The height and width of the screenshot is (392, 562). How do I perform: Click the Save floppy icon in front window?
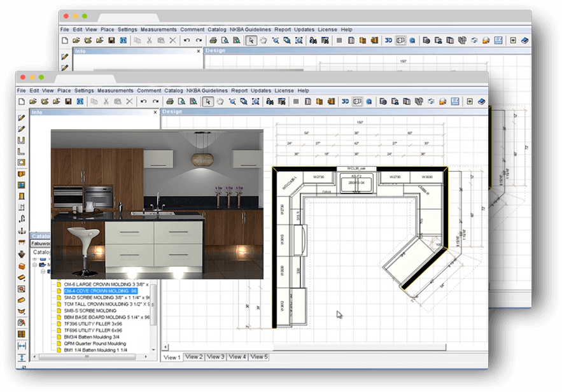point(68,101)
